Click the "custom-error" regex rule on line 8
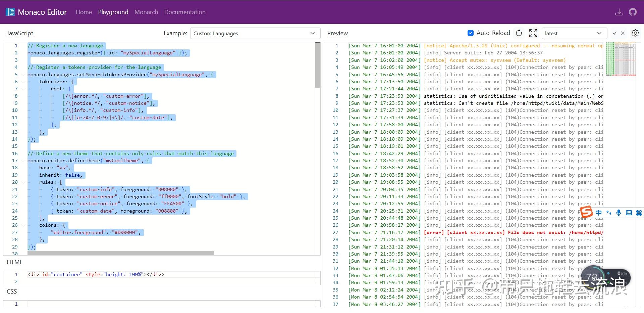This screenshot has width=644, height=313. coord(106,96)
